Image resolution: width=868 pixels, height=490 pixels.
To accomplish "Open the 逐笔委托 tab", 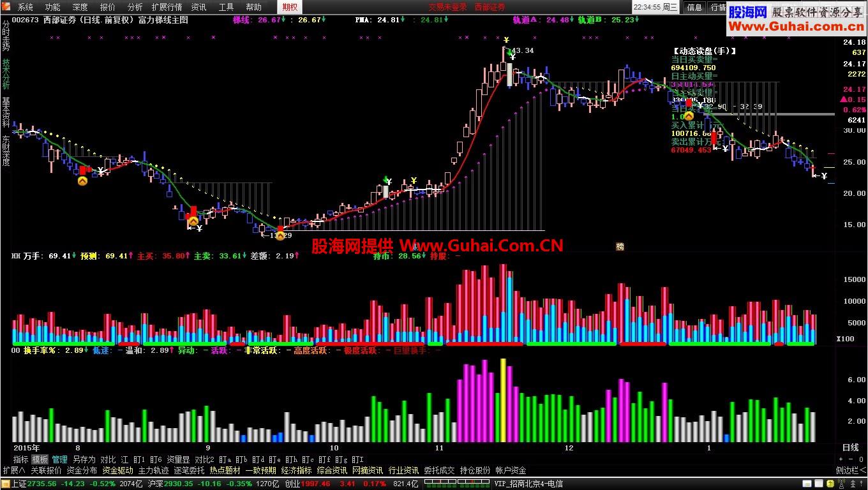I will click(x=189, y=471).
